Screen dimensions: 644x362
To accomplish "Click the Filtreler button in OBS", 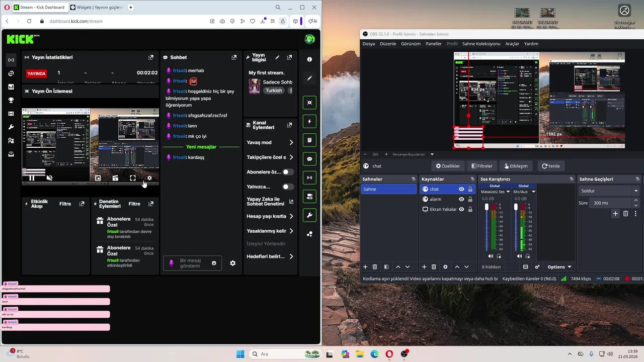I will 481,166.
